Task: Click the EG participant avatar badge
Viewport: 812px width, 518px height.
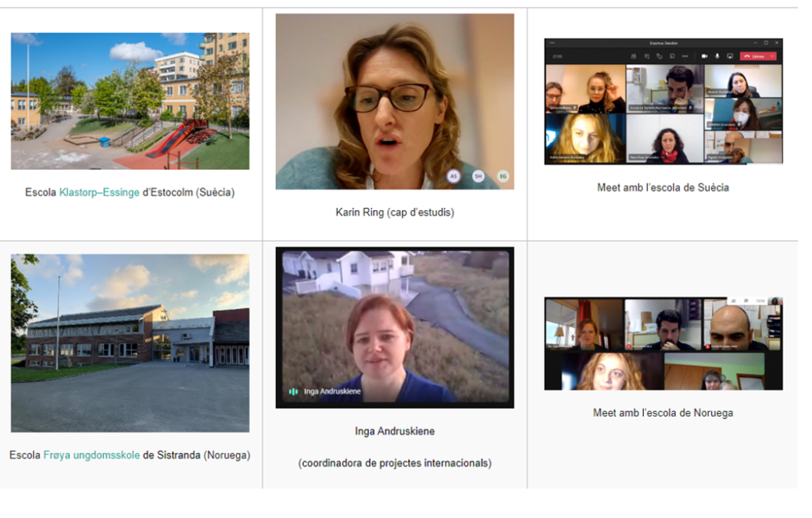Action: pos(503,176)
